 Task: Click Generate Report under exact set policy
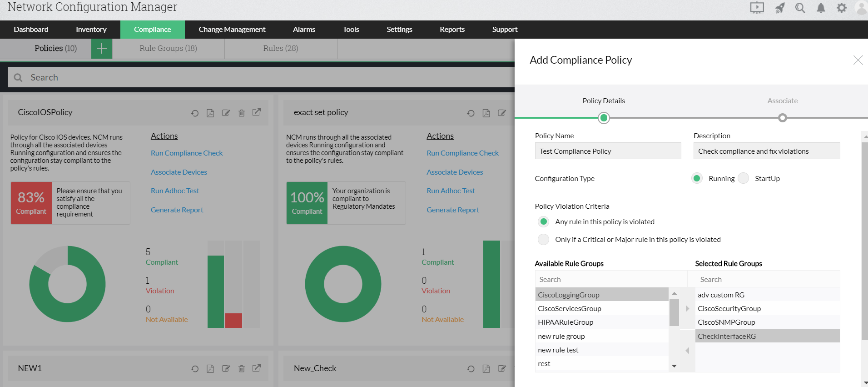[x=452, y=210]
